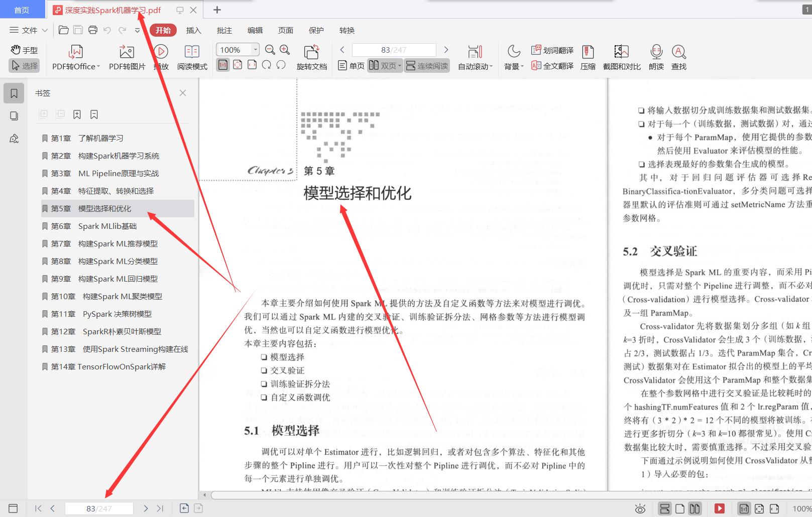The image size is (812, 517).
Task: Open 查找 find tool
Action: tap(679, 57)
